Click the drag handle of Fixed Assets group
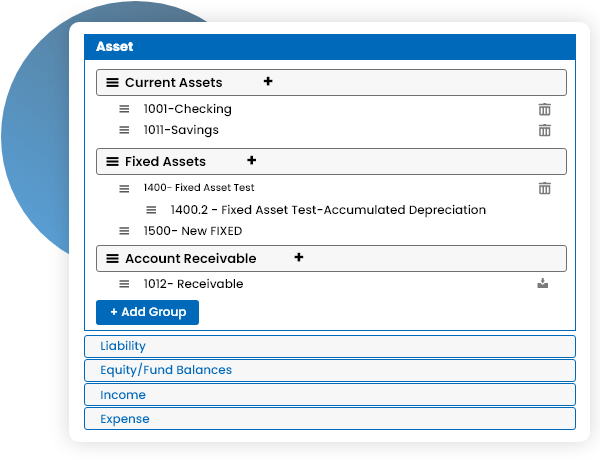This screenshot has height=460, width=600. [112, 162]
